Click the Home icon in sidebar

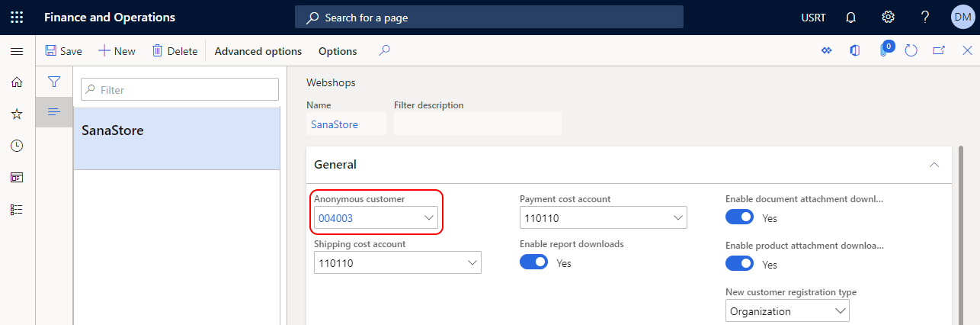click(x=17, y=82)
